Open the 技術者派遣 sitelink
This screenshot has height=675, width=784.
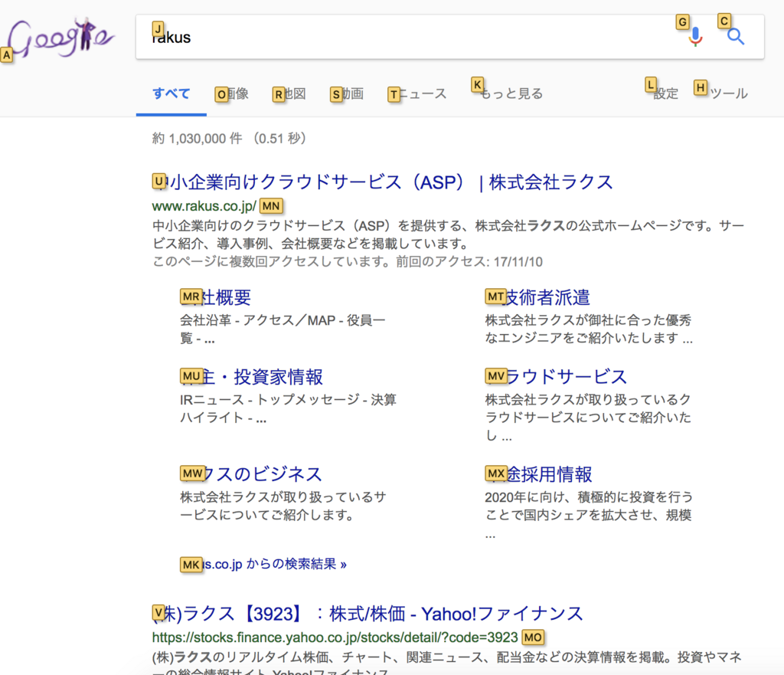tap(537, 297)
